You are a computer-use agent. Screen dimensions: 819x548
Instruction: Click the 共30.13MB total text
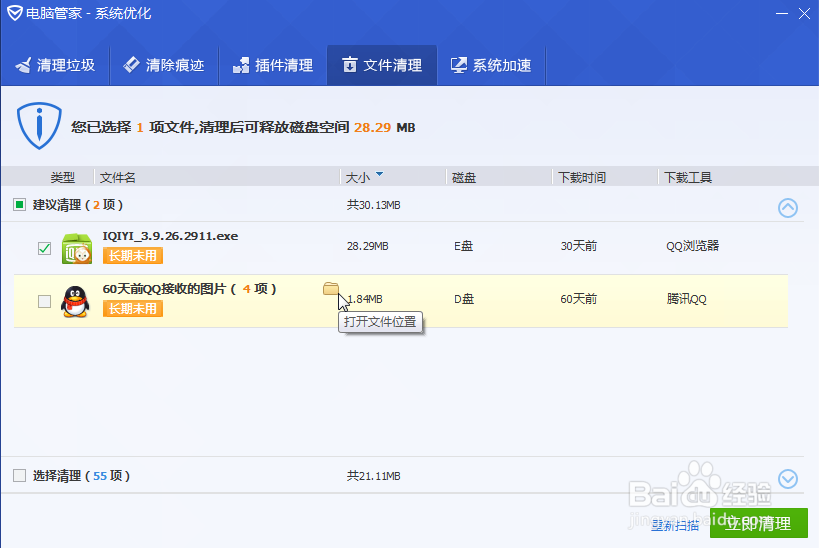pos(373,205)
